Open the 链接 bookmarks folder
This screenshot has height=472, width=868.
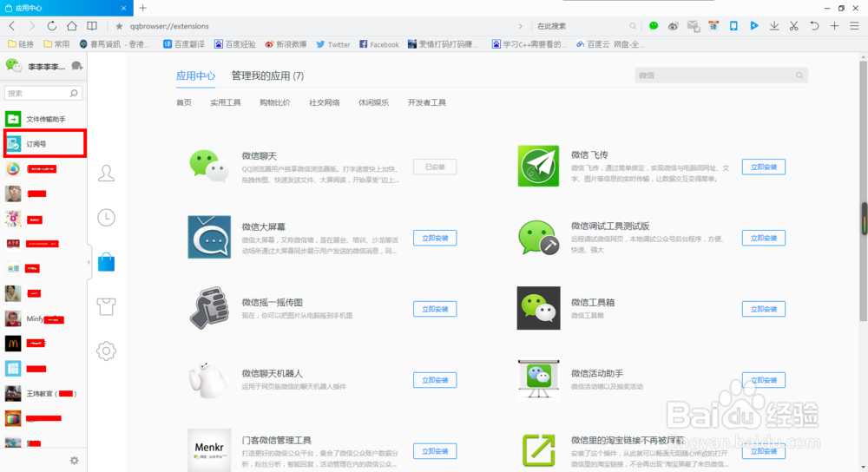(x=21, y=44)
